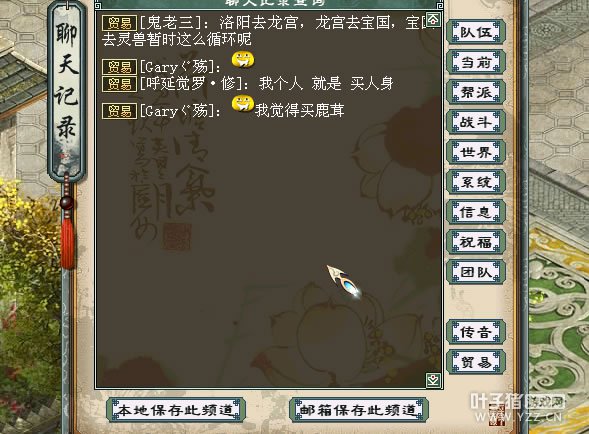Image resolution: width=589 pixels, height=434 pixels.
Task: Select the 团队 channel
Action: click(x=476, y=272)
